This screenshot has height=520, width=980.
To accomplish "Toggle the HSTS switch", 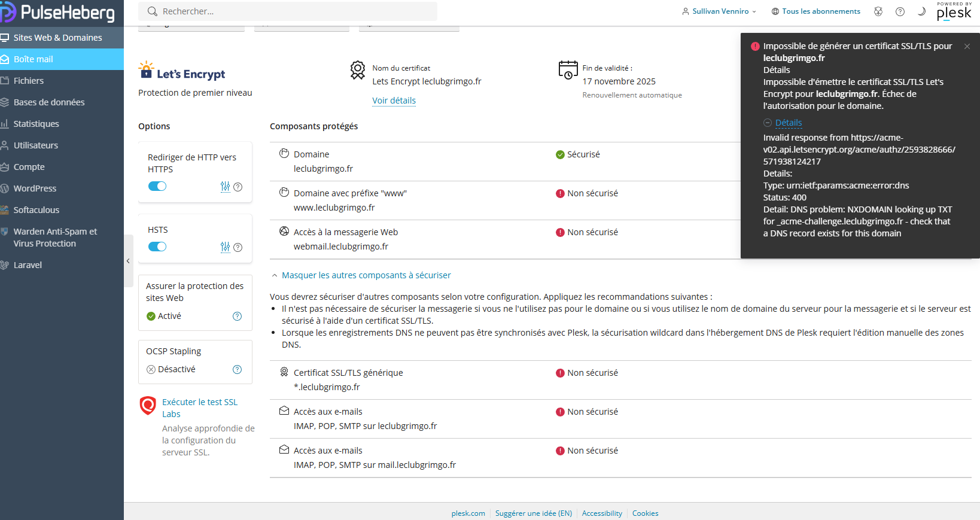I will pos(157,247).
